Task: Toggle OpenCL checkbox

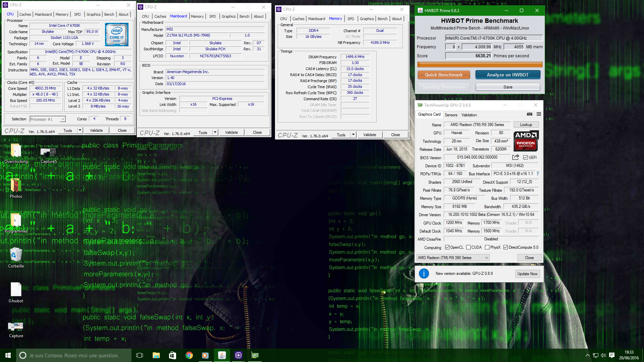Action: (x=447, y=247)
